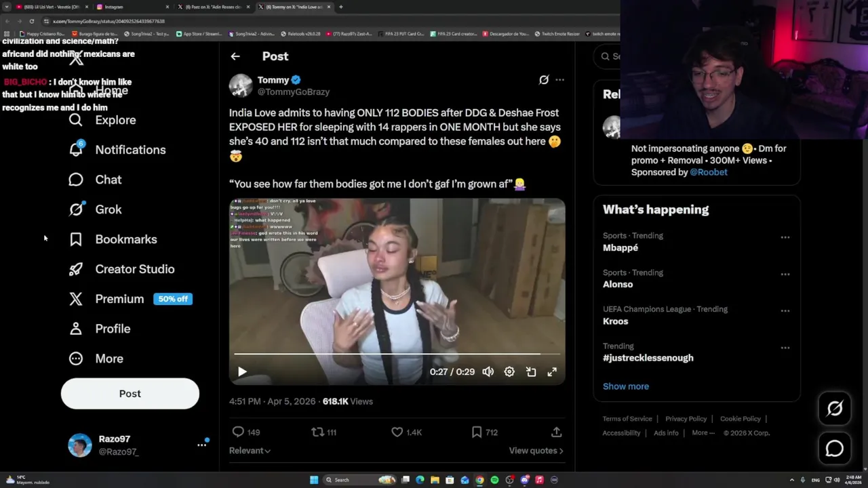Open Razo97 account avatar
This screenshot has width=868, height=488.
(79, 445)
